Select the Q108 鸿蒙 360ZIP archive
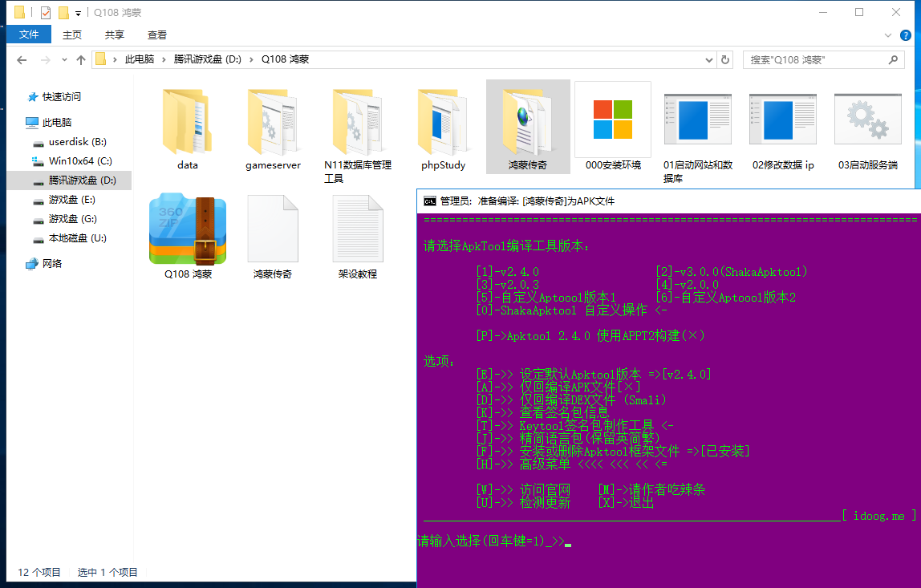This screenshot has height=588, width=921. 188,237
